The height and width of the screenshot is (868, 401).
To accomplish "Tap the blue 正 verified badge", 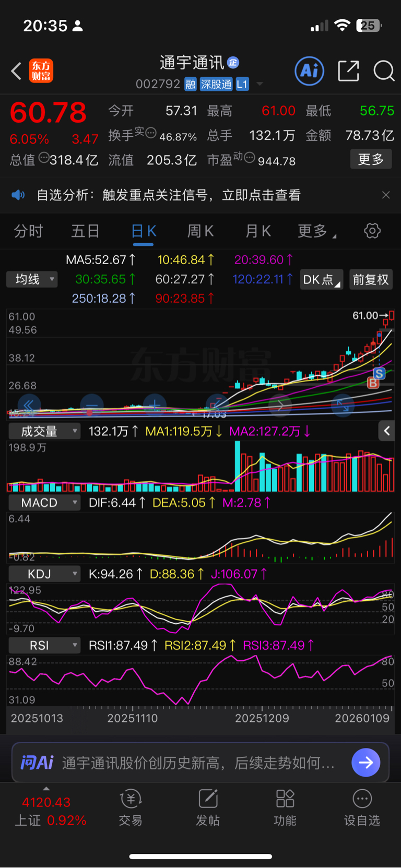I will point(233,63).
